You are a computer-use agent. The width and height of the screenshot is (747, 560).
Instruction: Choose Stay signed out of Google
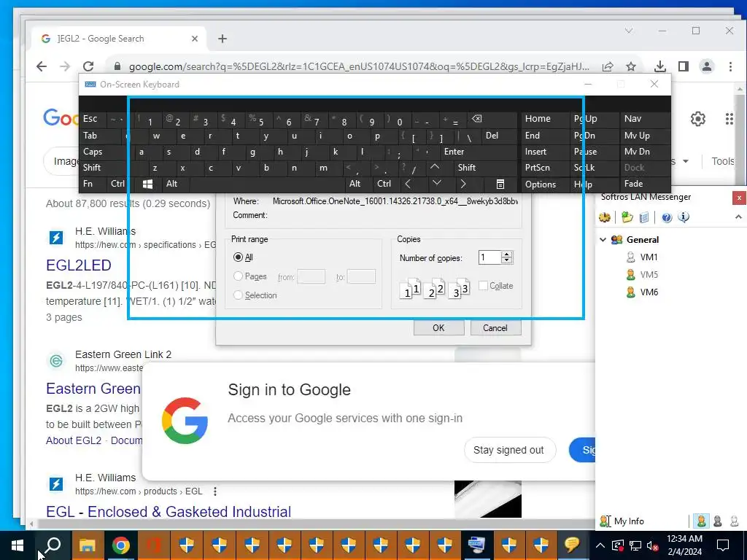pos(510,450)
